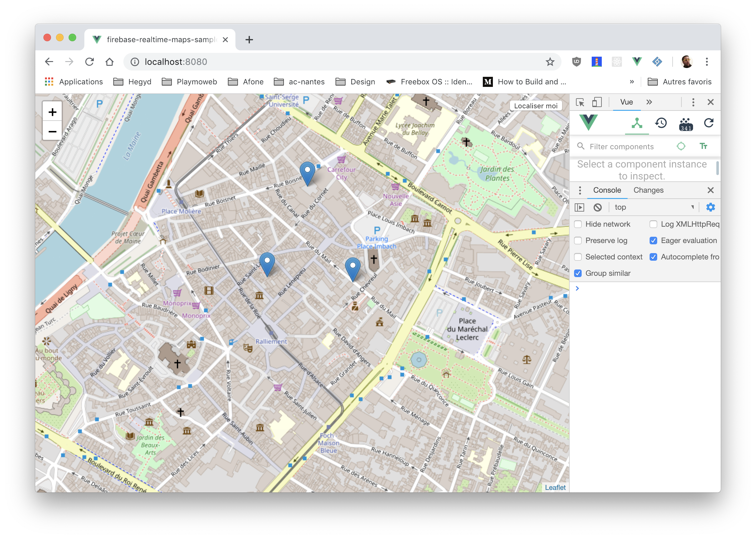Image resolution: width=756 pixels, height=539 pixels.
Task: Toggle the device toolbar icon
Action: 597,102
